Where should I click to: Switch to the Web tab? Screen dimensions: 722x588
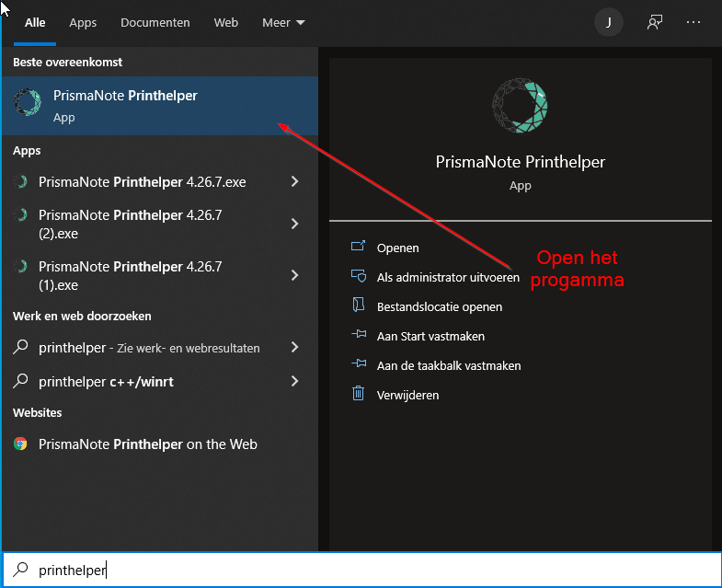click(225, 23)
